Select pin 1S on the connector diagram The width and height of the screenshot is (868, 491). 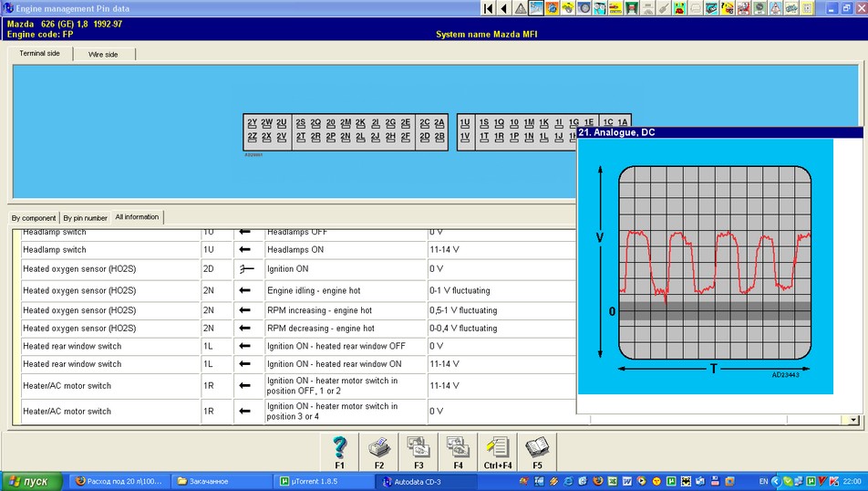[x=484, y=122]
